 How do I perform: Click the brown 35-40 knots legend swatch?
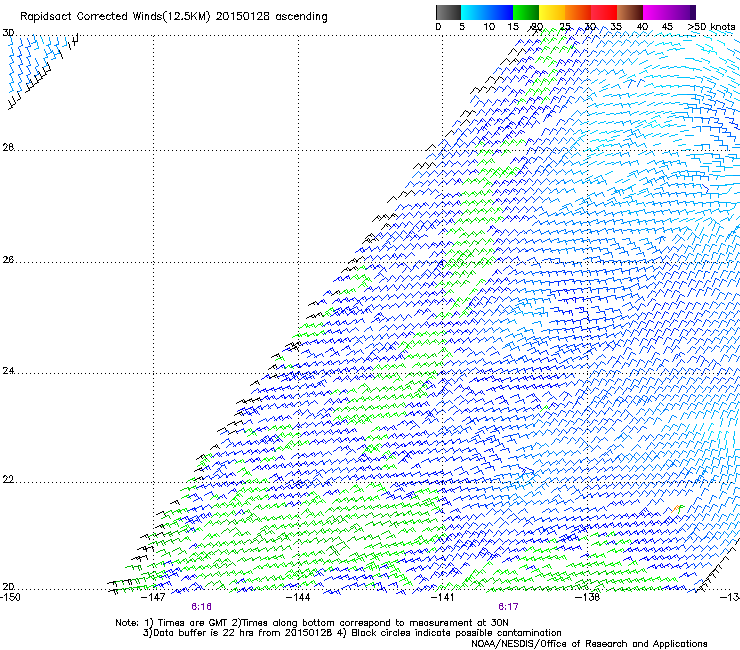[x=630, y=12]
